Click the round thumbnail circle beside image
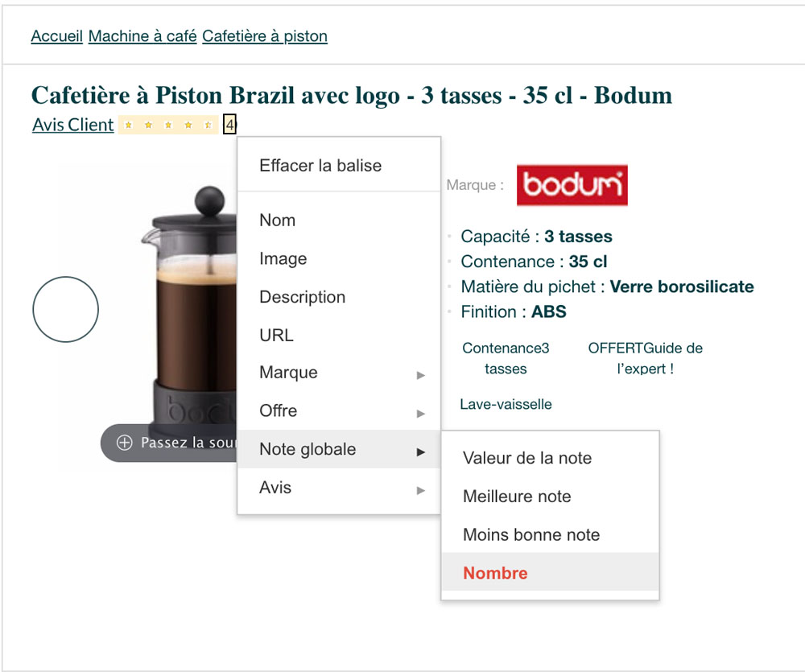Viewport: 805px width, 672px height. click(x=66, y=309)
